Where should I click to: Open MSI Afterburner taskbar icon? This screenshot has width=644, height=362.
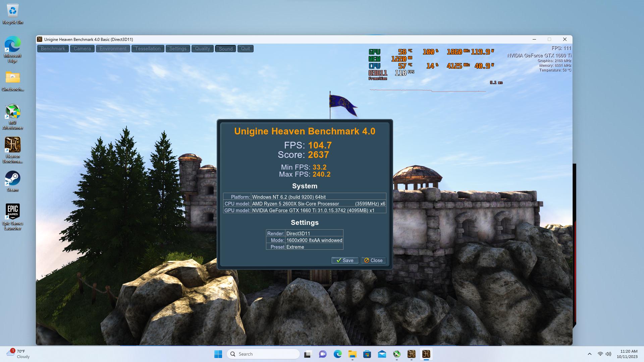[x=396, y=354]
